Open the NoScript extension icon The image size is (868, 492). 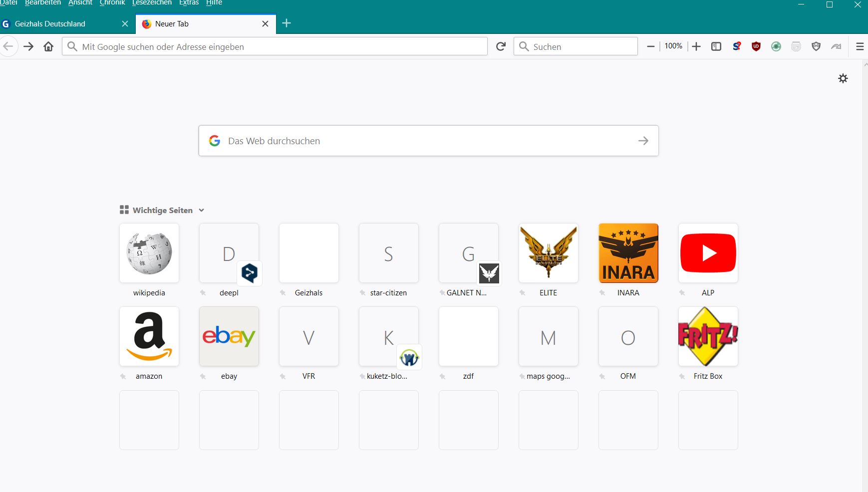(736, 46)
